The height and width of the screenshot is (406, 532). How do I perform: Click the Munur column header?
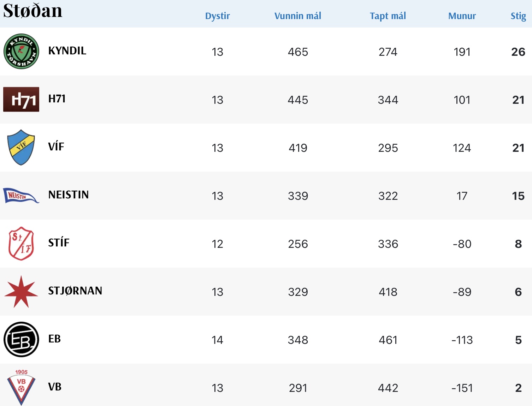click(462, 16)
